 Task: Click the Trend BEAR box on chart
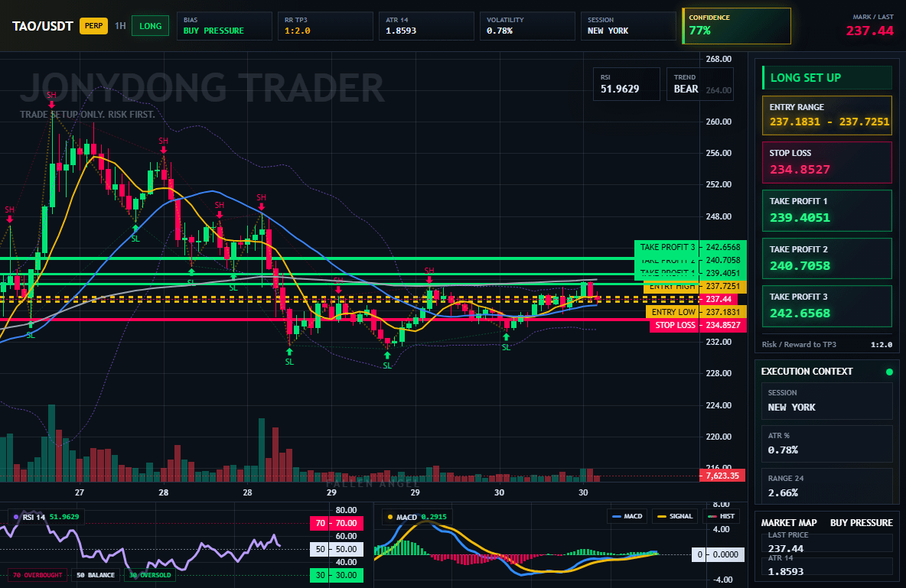coord(699,84)
